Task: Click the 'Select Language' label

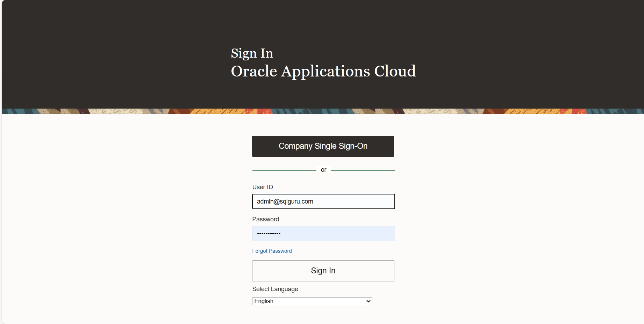Action: pos(275,289)
